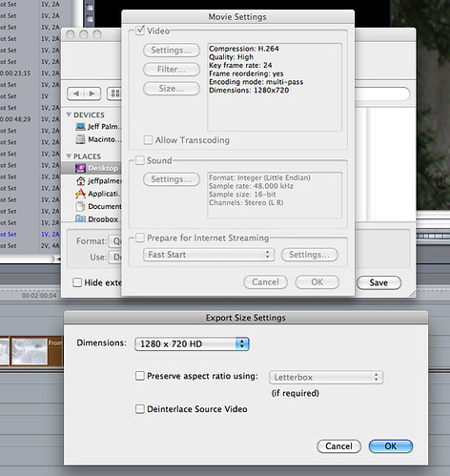Click the Size... button
450x476 pixels.
click(x=172, y=89)
